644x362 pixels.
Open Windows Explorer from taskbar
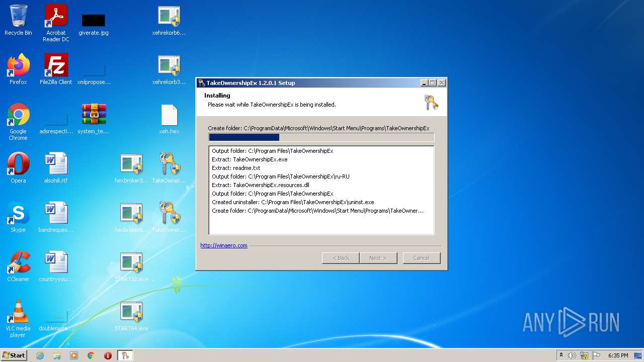click(x=57, y=355)
